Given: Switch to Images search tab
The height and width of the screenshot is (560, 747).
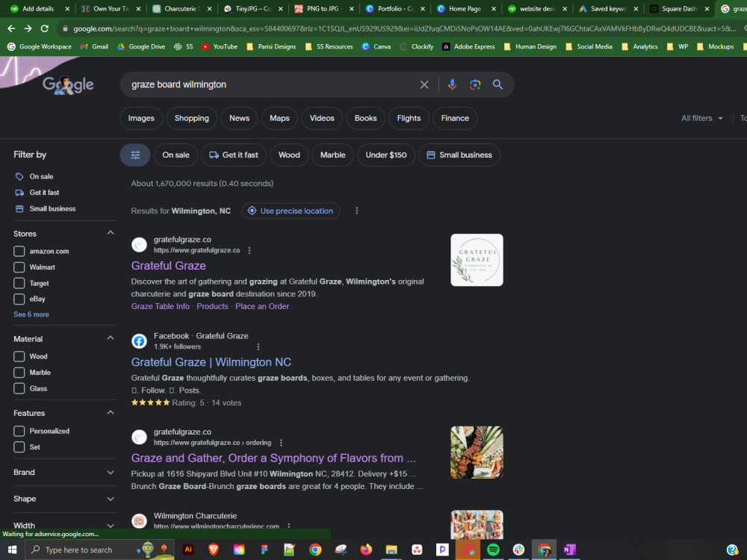Looking at the screenshot, I should point(141,118).
